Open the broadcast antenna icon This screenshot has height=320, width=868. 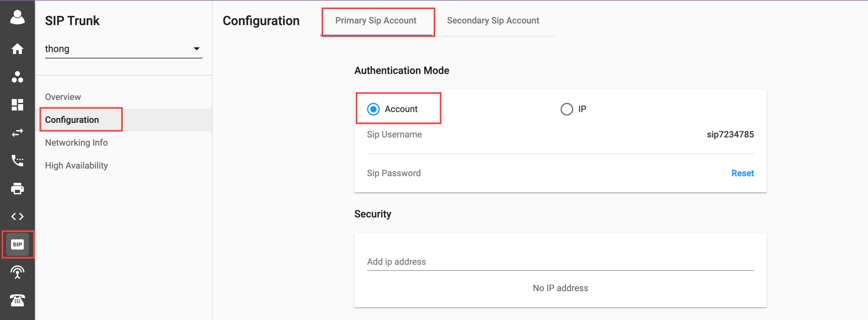click(17, 272)
